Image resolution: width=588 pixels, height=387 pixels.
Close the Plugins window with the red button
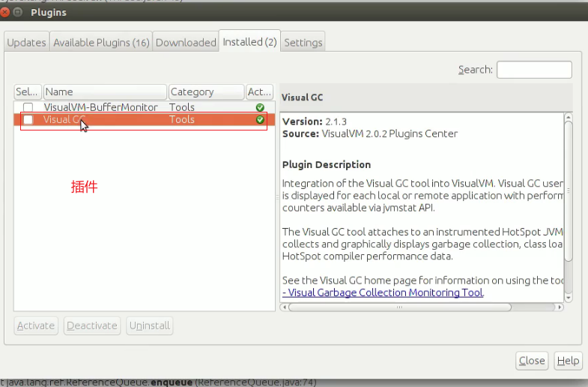click(x=5, y=13)
